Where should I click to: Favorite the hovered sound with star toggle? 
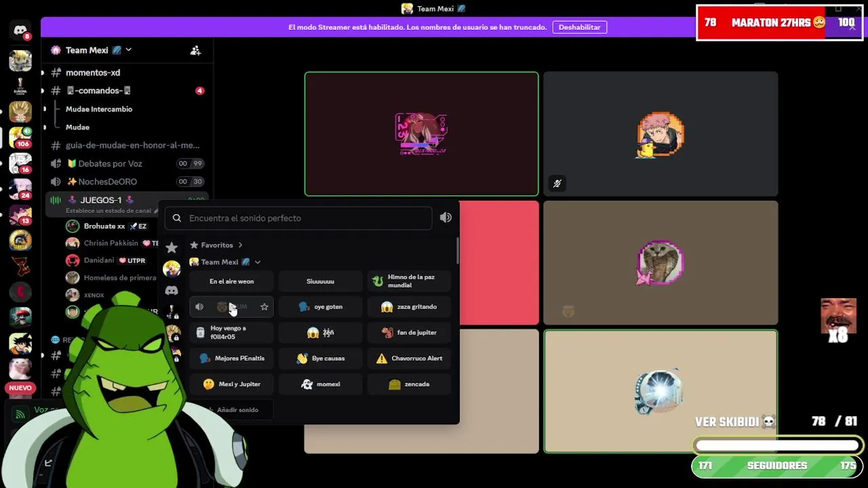coord(264,307)
